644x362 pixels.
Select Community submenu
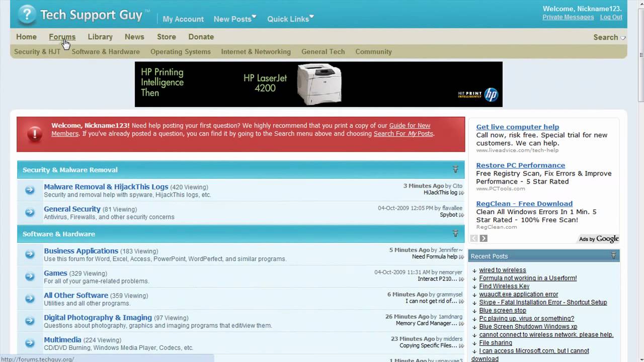click(373, 52)
